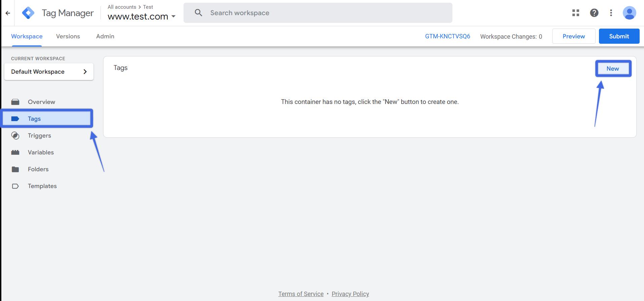This screenshot has height=301, width=644.
Task: Click the Tag Manager logo icon
Action: click(x=28, y=13)
